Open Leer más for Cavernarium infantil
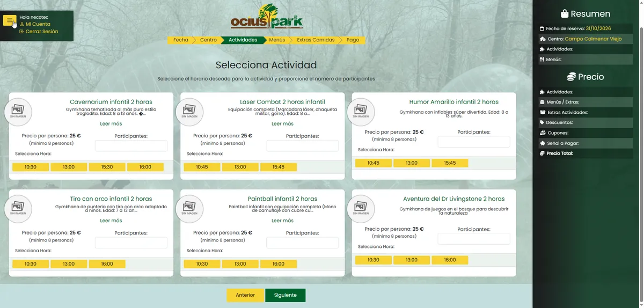644x308 pixels. pyautogui.click(x=111, y=124)
